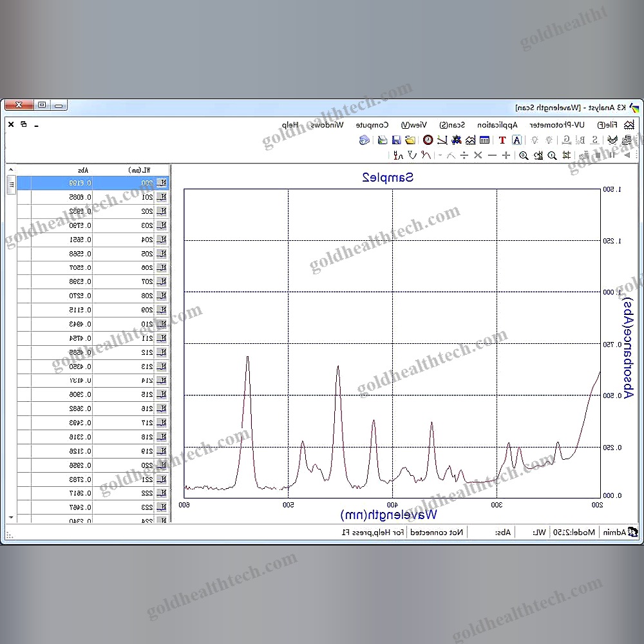Click the computer connection icon in the toolbar
644x644 pixels.
coord(627,140)
